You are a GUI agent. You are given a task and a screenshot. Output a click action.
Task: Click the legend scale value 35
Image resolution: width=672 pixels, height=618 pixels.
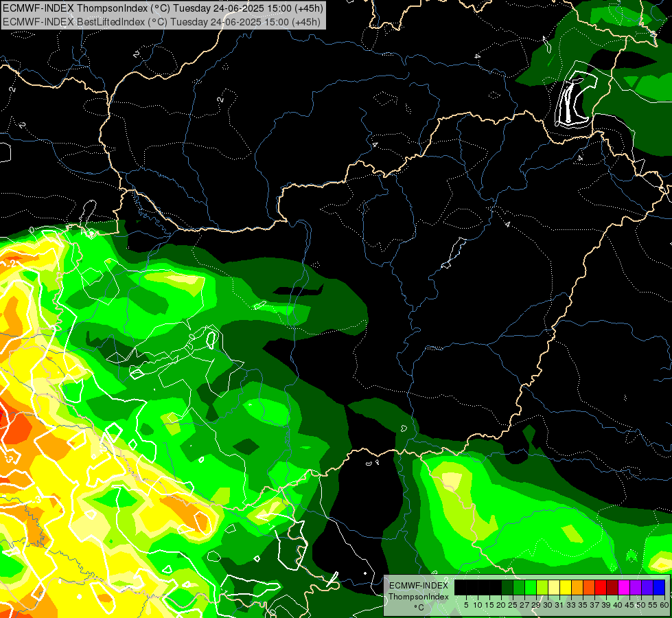click(583, 605)
